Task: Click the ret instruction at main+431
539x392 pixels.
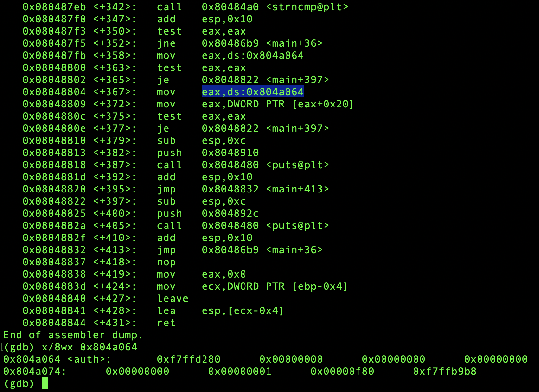Action: coord(166,323)
